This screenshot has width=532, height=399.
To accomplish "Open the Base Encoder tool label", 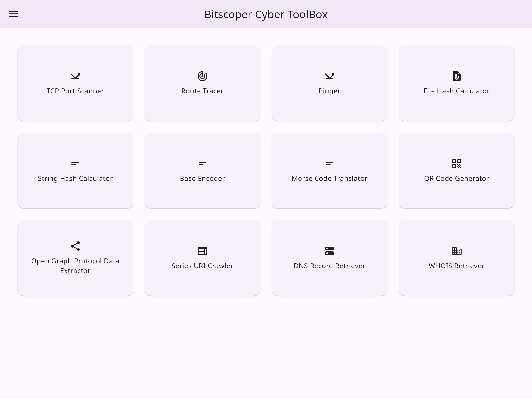I will click(202, 178).
